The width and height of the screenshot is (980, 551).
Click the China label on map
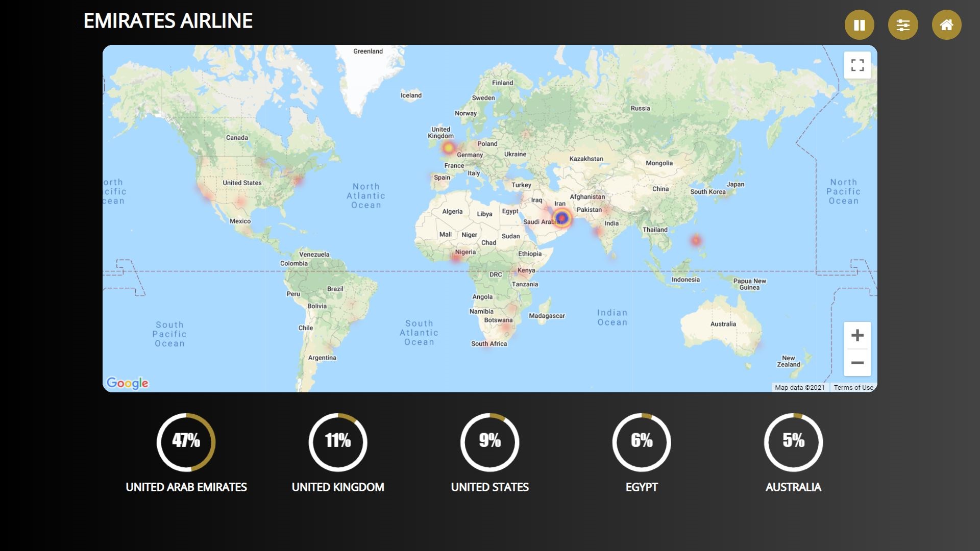(x=660, y=189)
